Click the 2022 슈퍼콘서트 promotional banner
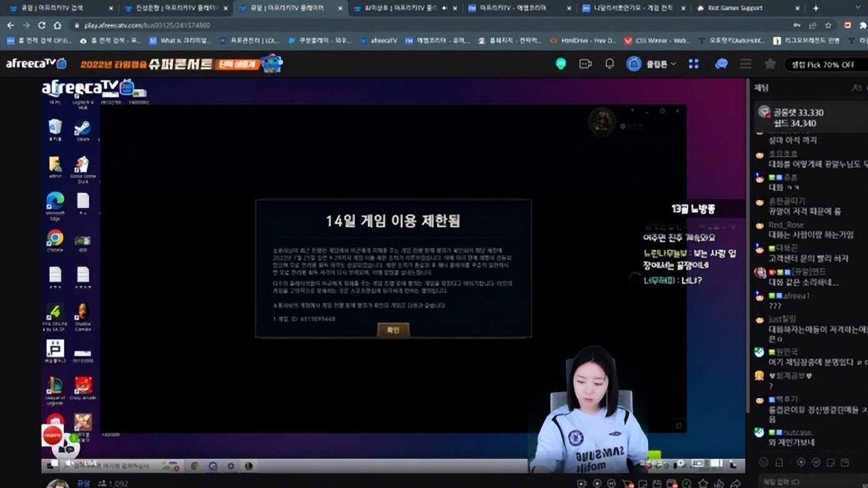This screenshot has height=488, width=868. [181, 64]
